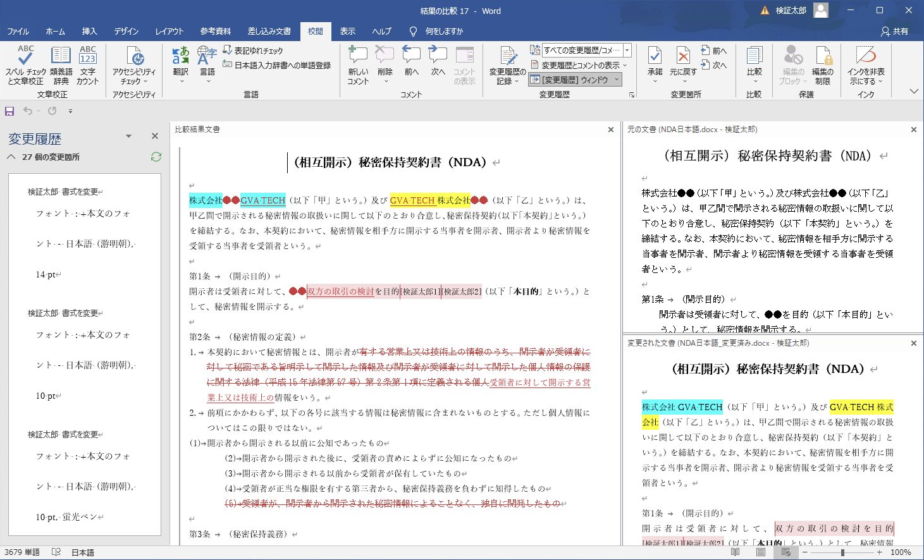Collapse the 27 個の変更箇所 summary

[x=11, y=157]
